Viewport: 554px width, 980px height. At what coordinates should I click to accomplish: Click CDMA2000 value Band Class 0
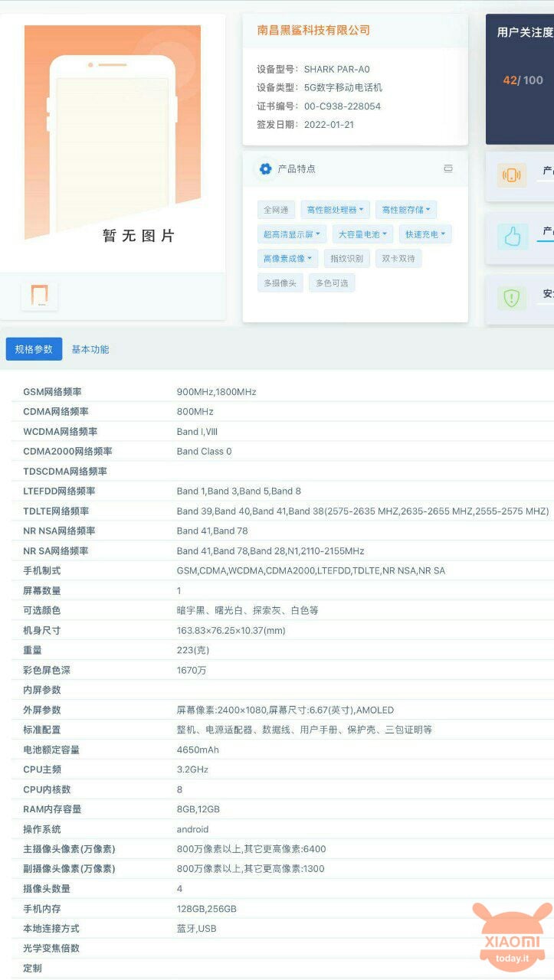tap(204, 452)
